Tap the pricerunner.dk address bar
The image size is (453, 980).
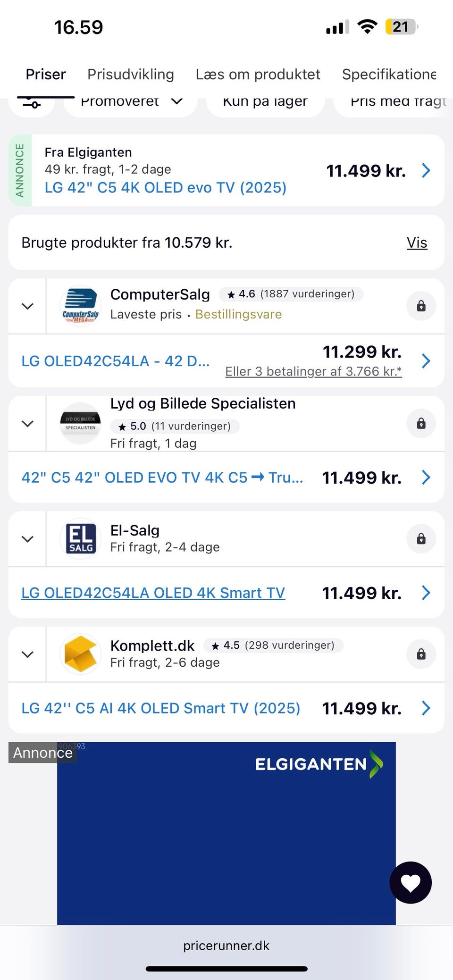pos(226,946)
